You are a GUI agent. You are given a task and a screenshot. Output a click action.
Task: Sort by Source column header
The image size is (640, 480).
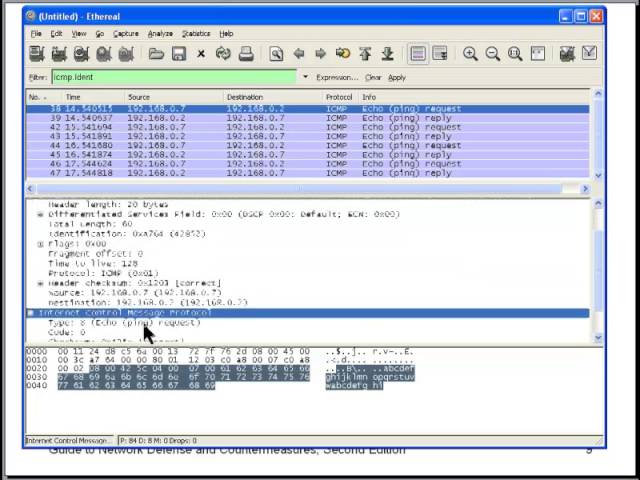[174, 97]
